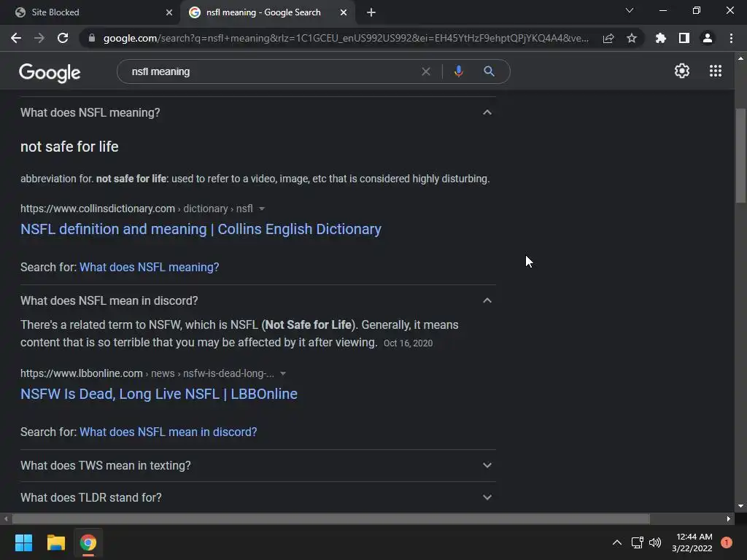Click the lbbonline.com URL breadcrumb
The width and height of the screenshot is (747, 560).
(147, 373)
